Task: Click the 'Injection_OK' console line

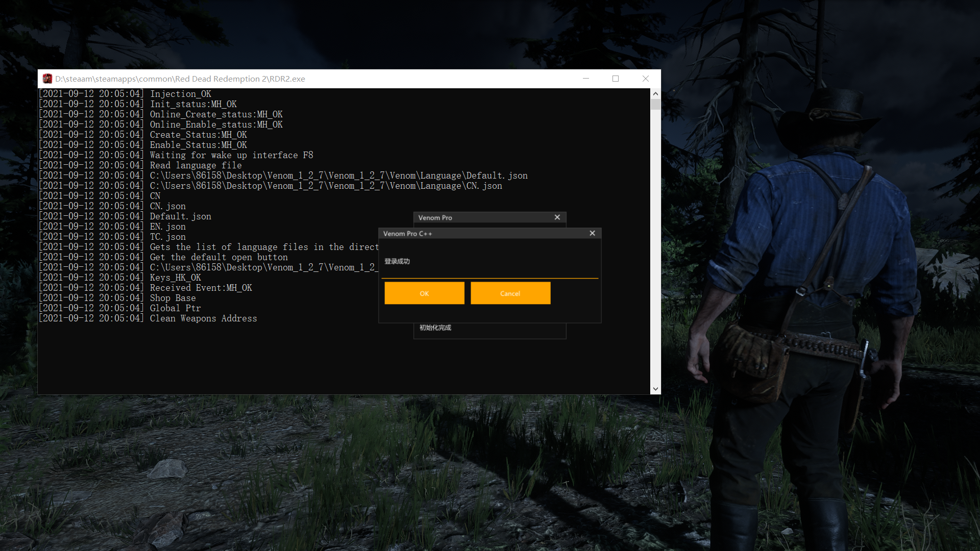Action: click(125, 94)
